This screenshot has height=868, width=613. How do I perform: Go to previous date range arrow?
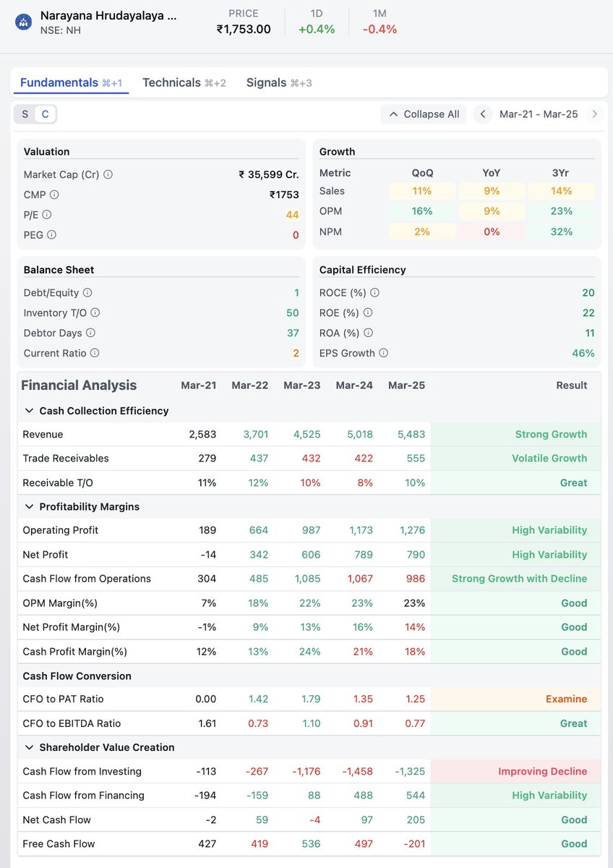(x=483, y=114)
